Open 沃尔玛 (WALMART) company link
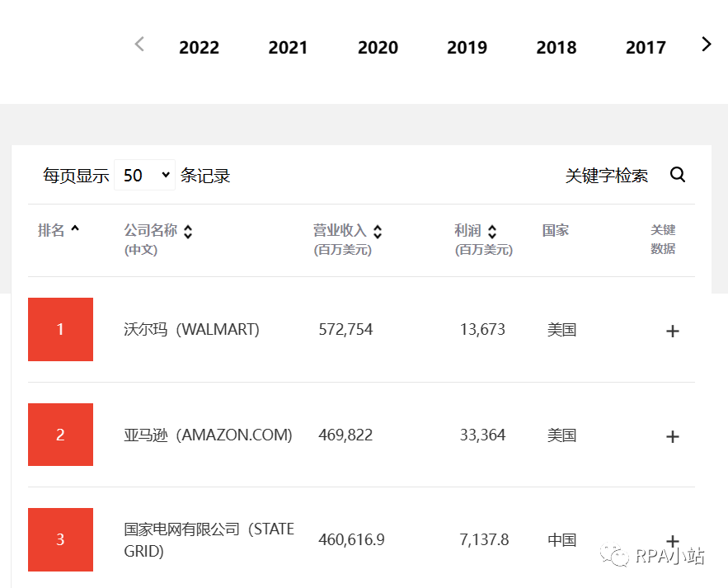This screenshot has height=588, width=728. click(x=192, y=329)
